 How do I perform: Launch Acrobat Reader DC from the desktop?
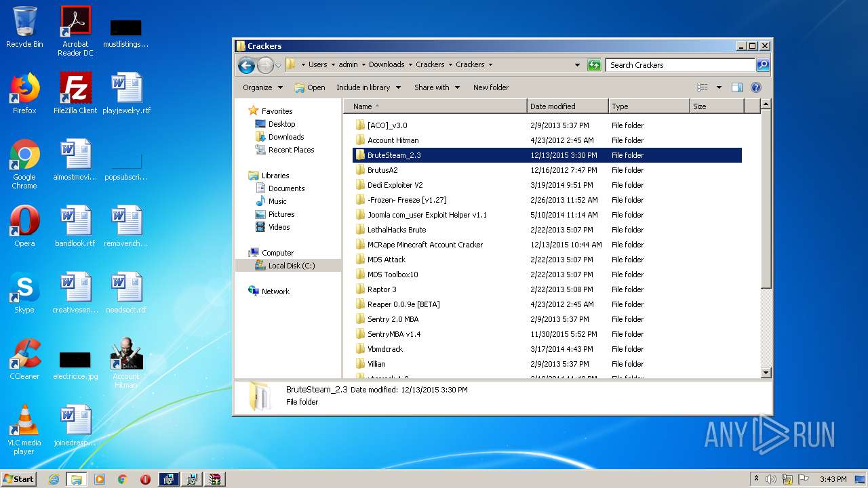click(x=75, y=30)
